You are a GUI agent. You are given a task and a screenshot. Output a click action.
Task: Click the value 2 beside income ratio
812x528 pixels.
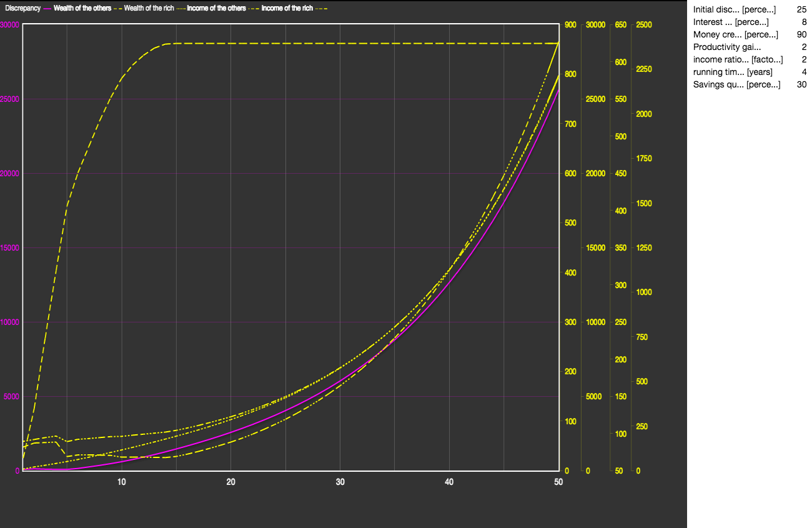pyautogui.click(x=804, y=59)
